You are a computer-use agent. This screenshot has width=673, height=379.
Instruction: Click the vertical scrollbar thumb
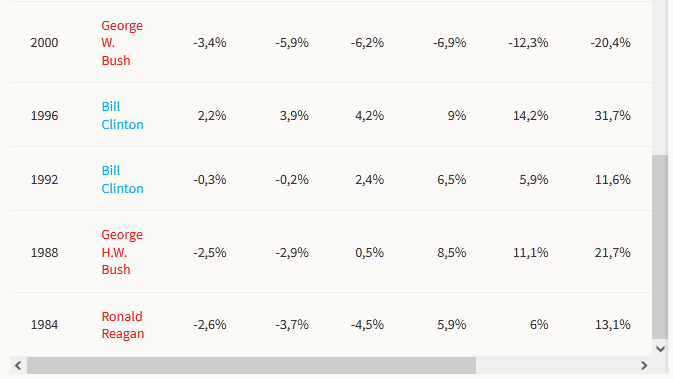coord(660,247)
